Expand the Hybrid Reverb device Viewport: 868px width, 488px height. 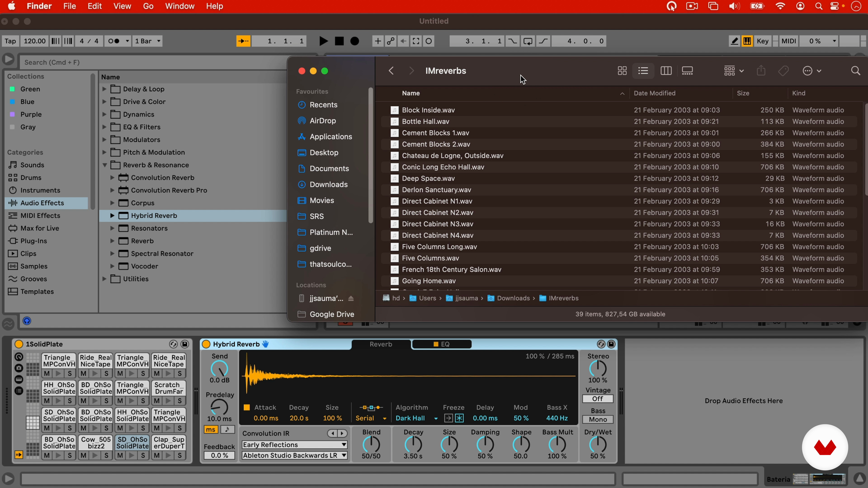tap(112, 216)
